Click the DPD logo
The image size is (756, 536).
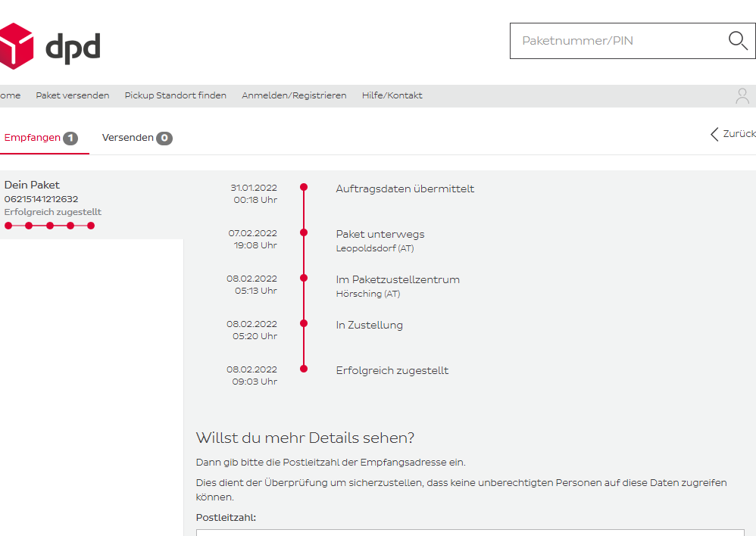(x=50, y=46)
